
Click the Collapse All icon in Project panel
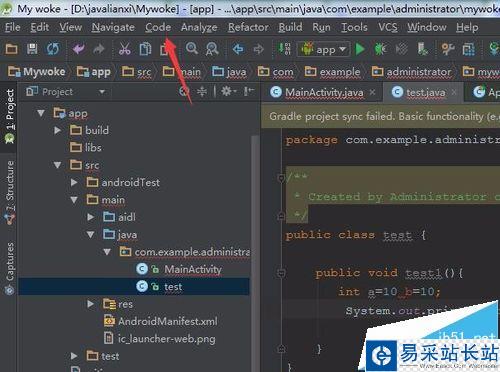click(x=202, y=91)
